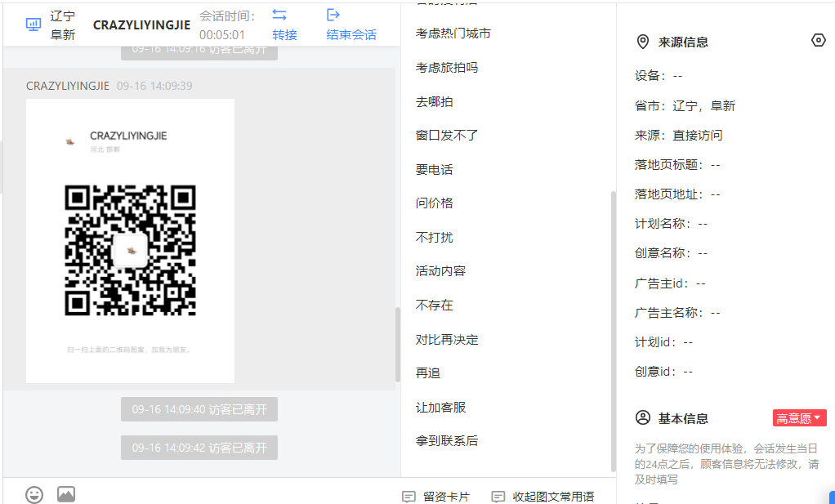
Task: Click the 设备 field value
Action: click(677, 76)
